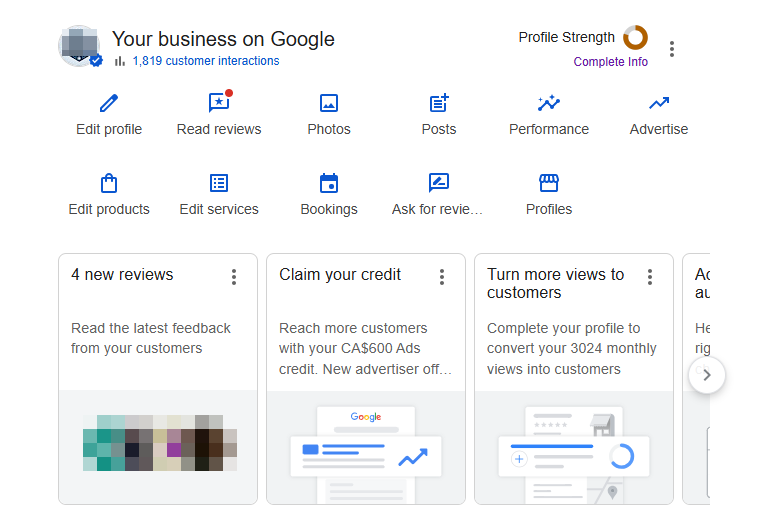Viewport: 778px width, 518px height.
Task: Click the Performance label
Action: 549,130
